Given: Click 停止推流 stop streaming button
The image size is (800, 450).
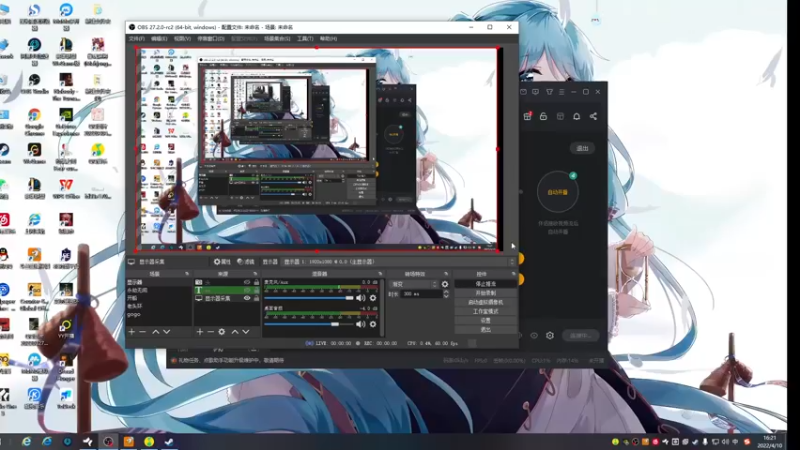Looking at the screenshot, I should pyautogui.click(x=485, y=284).
